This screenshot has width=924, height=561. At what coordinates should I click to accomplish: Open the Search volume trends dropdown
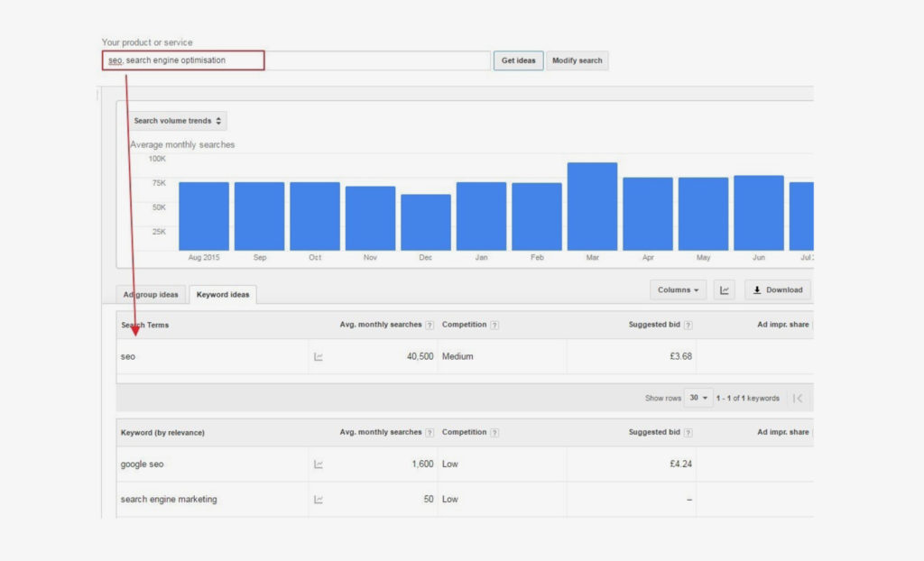[x=177, y=121]
